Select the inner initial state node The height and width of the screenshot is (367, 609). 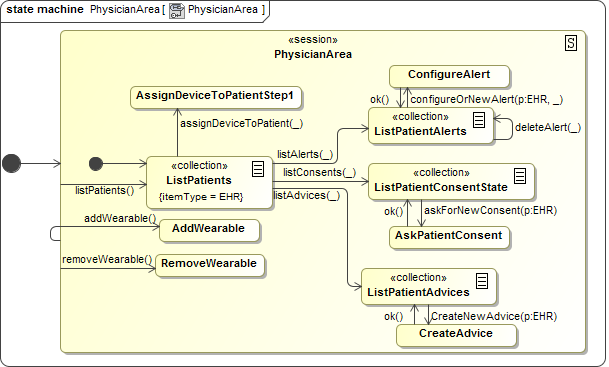coord(96,164)
